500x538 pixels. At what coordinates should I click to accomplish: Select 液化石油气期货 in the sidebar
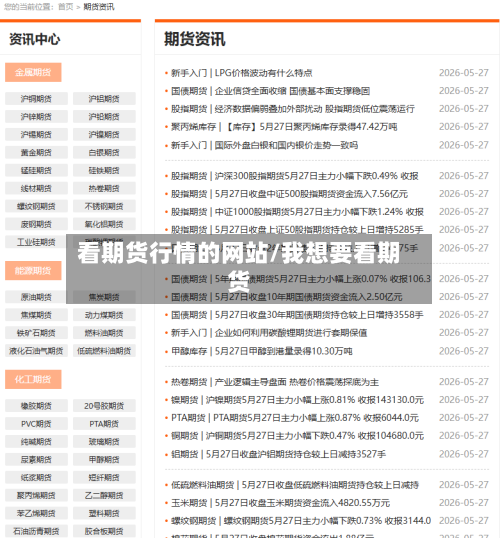coord(36,351)
